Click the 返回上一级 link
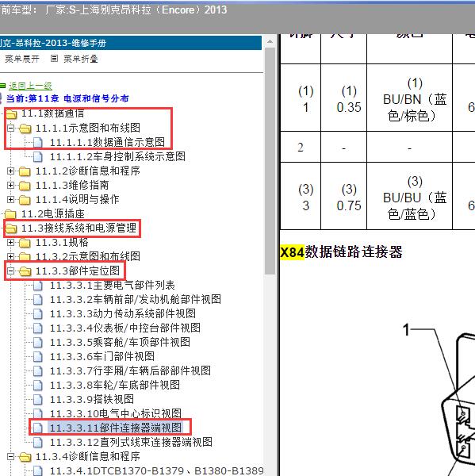The height and width of the screenshot is (476, 475). pyautogui.click(x=30, y=86)
